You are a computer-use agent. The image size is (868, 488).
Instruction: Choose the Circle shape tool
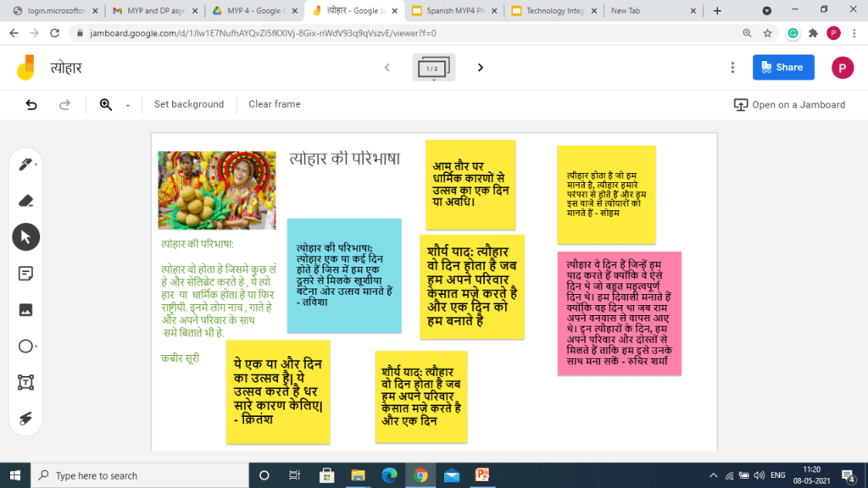coord(25,346)
